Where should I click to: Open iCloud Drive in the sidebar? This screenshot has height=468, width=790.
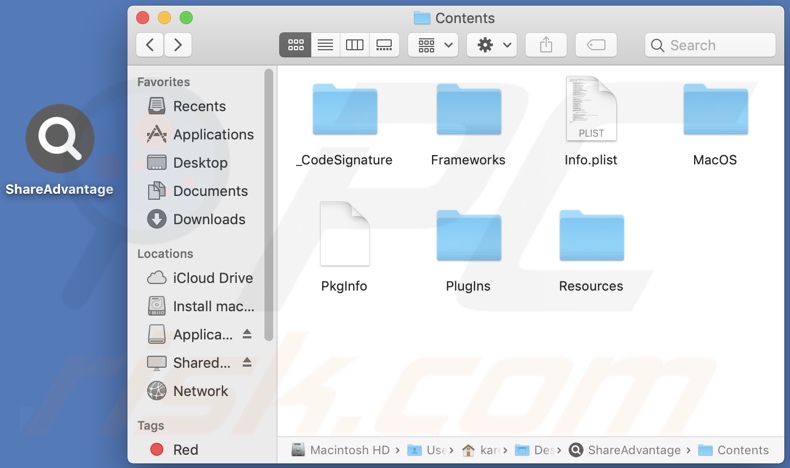200,278
